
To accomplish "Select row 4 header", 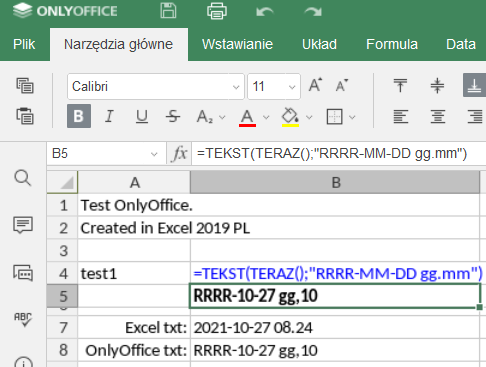I will pos(62,273).
